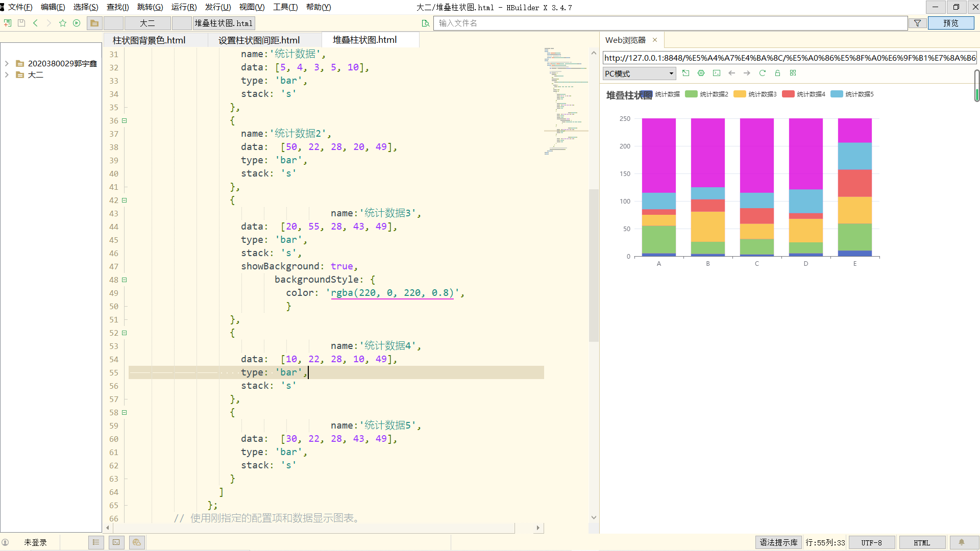Toggle legend item 统计数据4
Viewport: 980px width, 551px height.
pyautogui.click(x=804, y=94)
